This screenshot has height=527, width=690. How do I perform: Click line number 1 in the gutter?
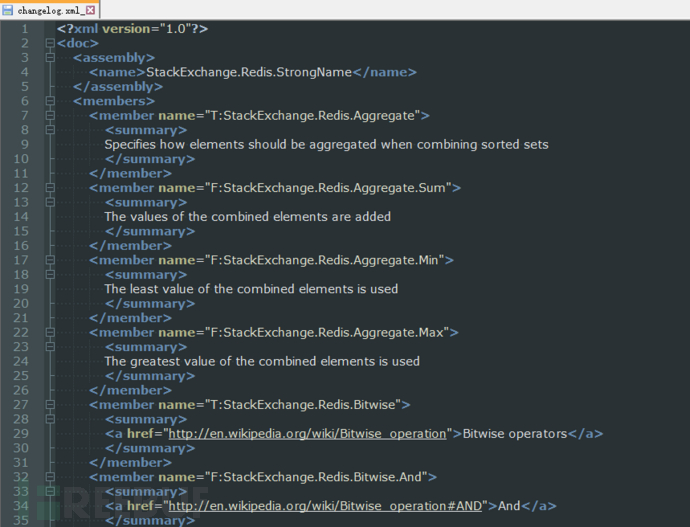click(x=25, y=29)
